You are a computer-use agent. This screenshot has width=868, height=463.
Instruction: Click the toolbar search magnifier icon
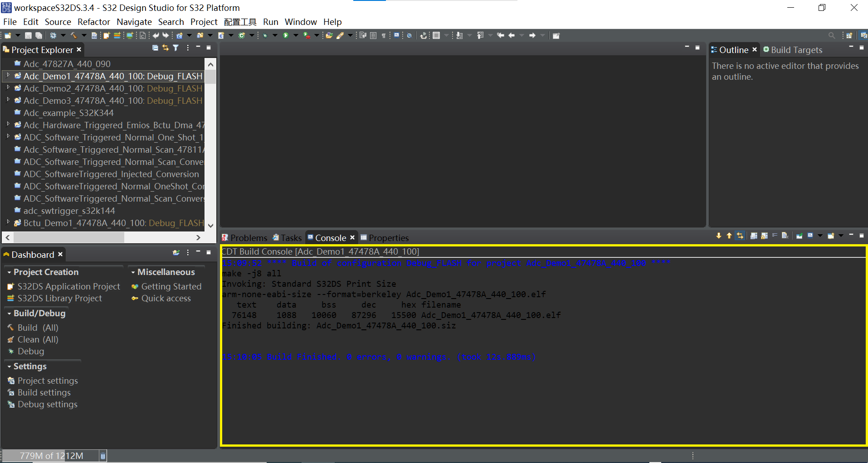coord(831,35)
